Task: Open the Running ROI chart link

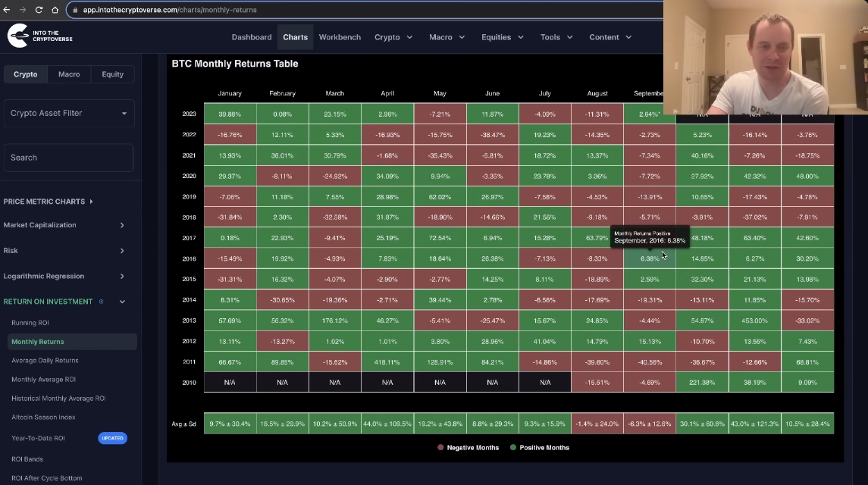Action: pos(30,323)
